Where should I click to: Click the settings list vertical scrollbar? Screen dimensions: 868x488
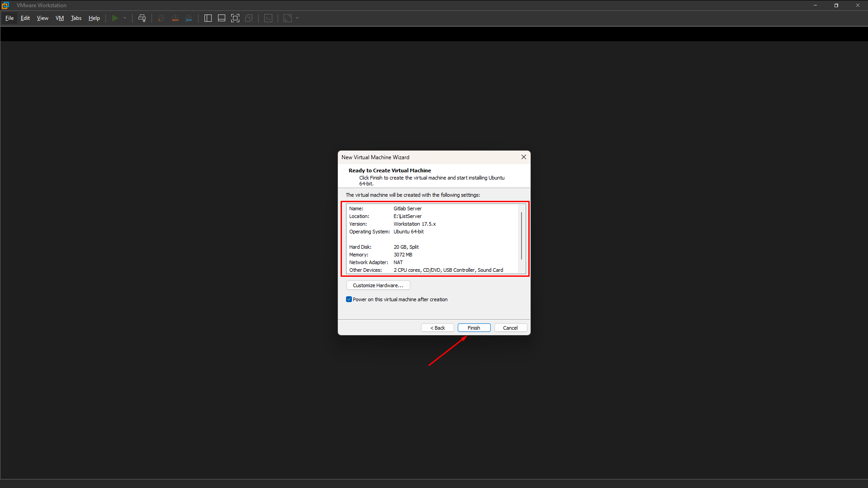click(522, 236)
